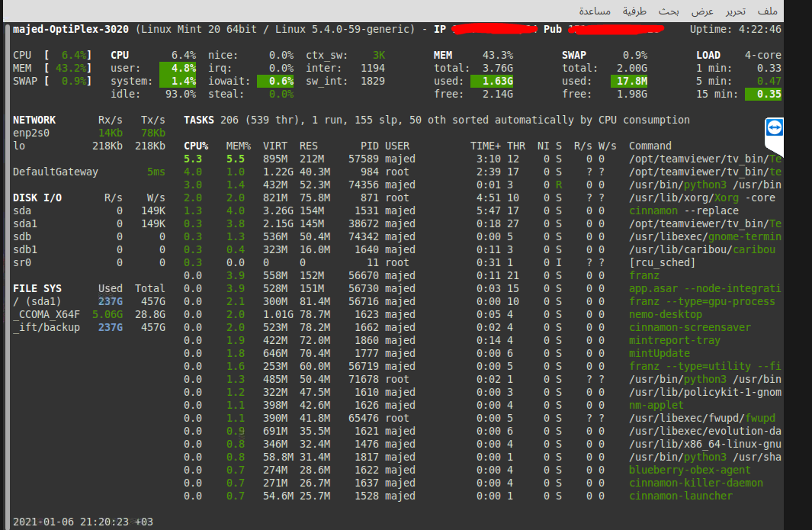Open the عرض (View) menu
Viewport: 812px width, 530px height.
click(x=702, y=11)
